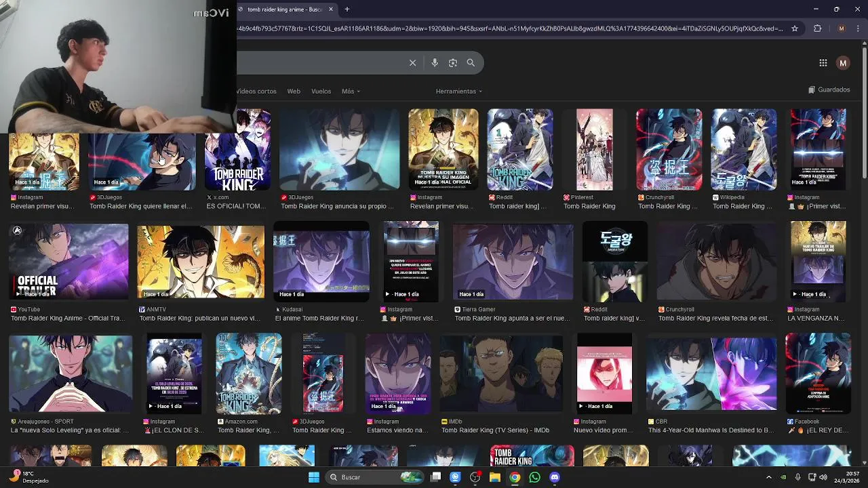868x488 pixels.
Task: Open the Chrome three-dot menu
Action: [x=857, y=28]
